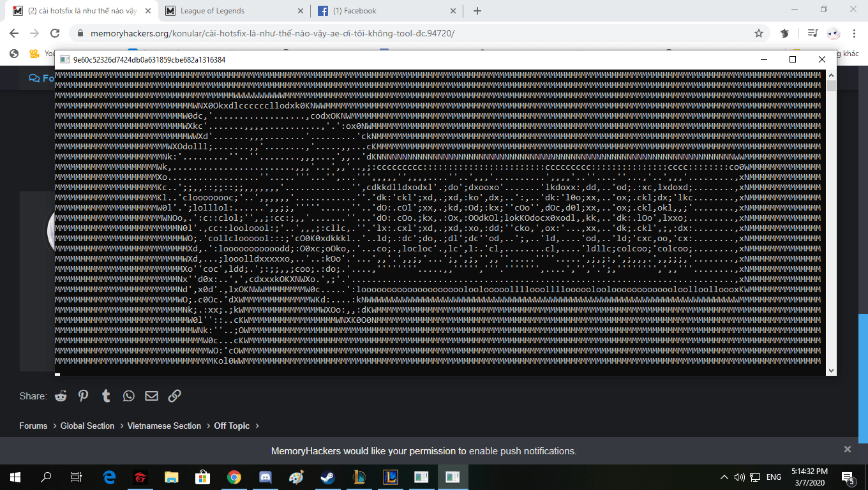Open Chrome's three-dot menu
Screen dimensions: 868x490
click(x=854, y=33)
